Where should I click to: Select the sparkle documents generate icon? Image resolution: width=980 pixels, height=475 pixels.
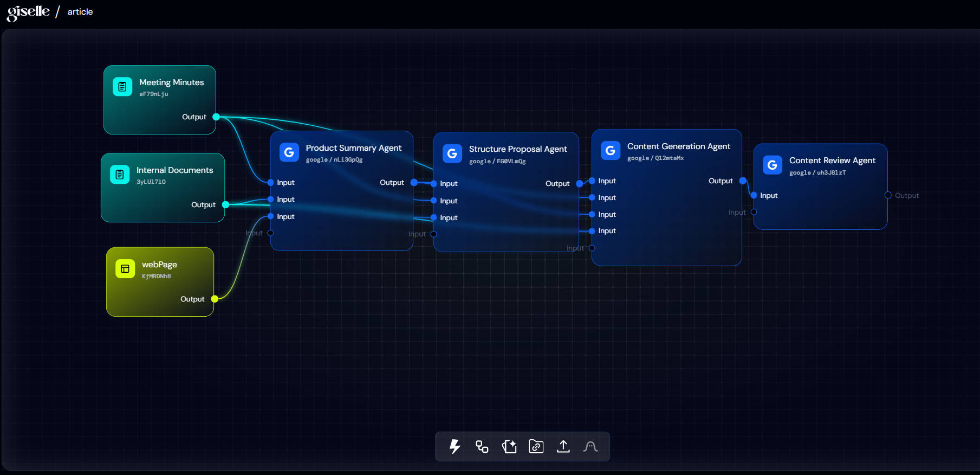(509, 446)
